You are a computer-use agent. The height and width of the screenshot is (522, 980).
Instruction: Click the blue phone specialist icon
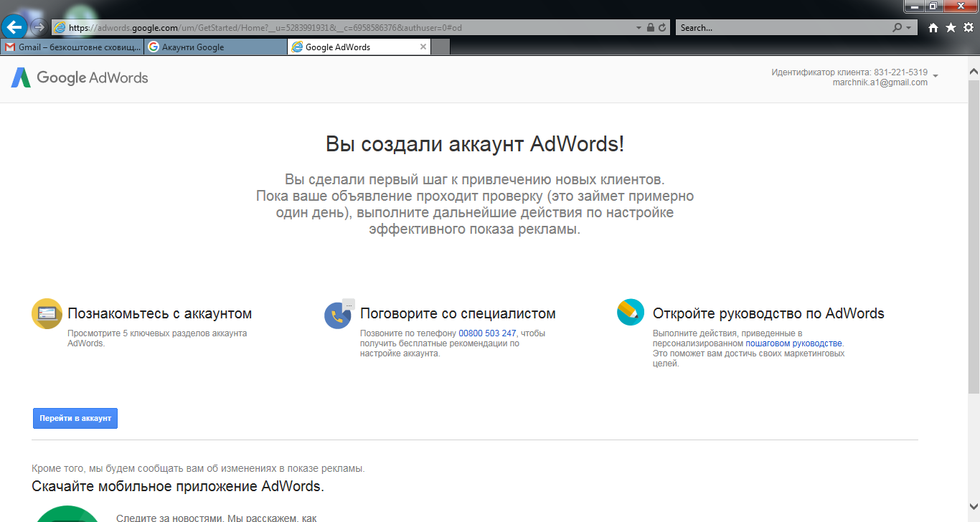point(339,314)
